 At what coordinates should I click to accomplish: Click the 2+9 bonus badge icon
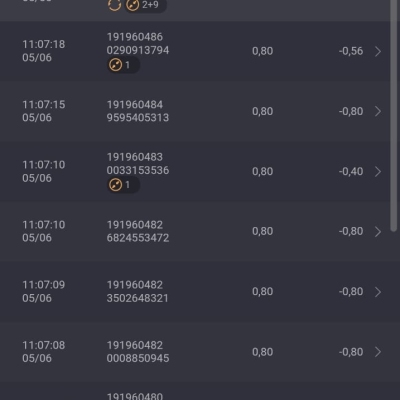146,5
